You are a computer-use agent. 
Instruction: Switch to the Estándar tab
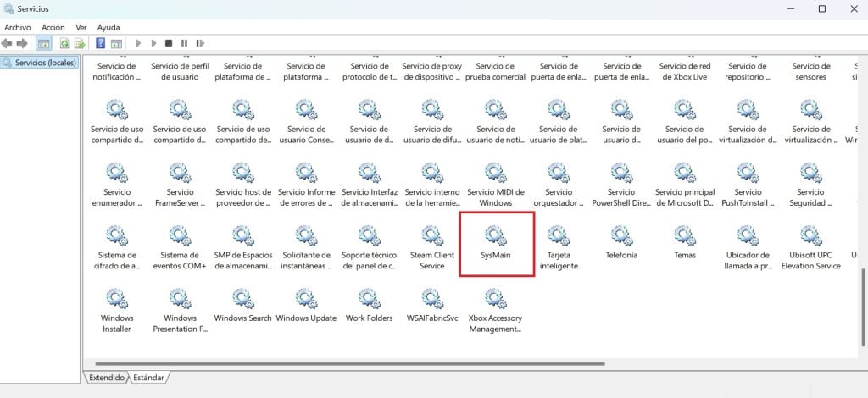[149, 378]
